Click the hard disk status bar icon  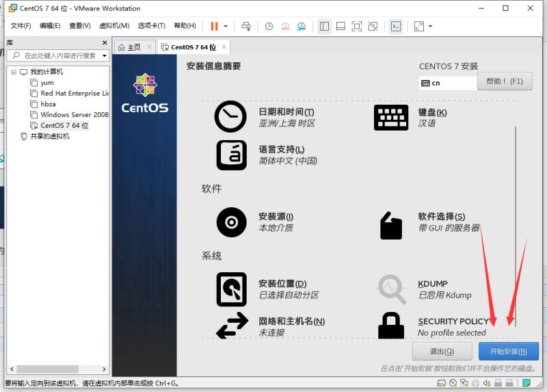pyautogui.click(x=441, y=383)
